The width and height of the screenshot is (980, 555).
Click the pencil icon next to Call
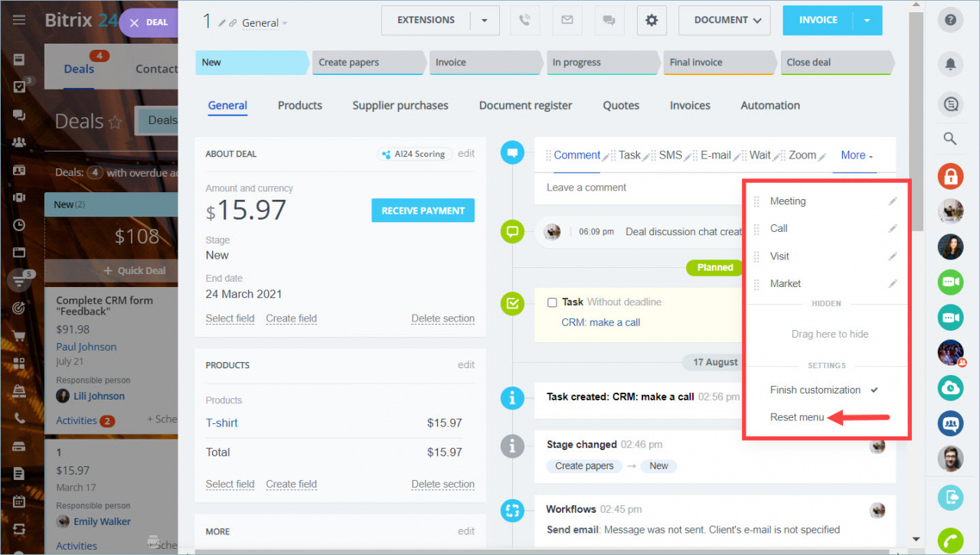tap(893, 229)
